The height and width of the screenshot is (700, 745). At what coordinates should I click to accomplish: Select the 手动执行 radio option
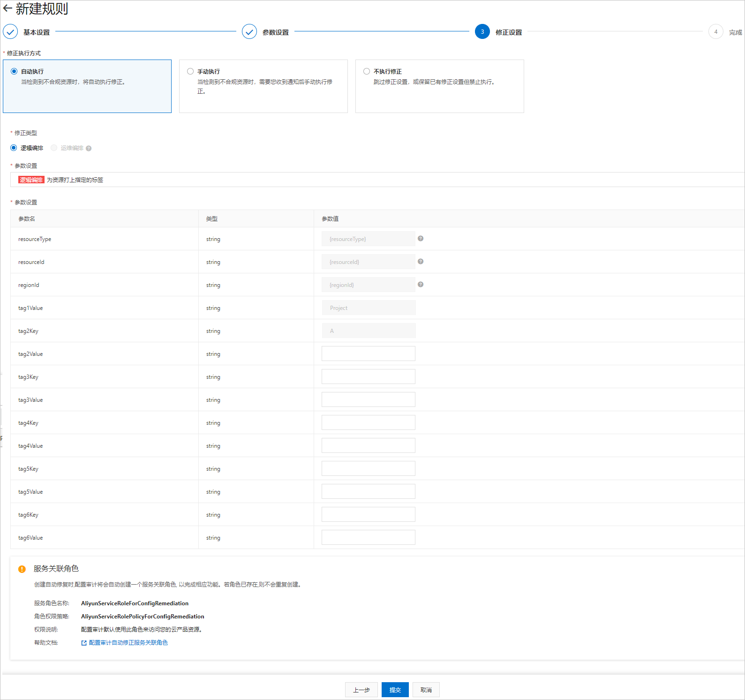coord(190,71)
